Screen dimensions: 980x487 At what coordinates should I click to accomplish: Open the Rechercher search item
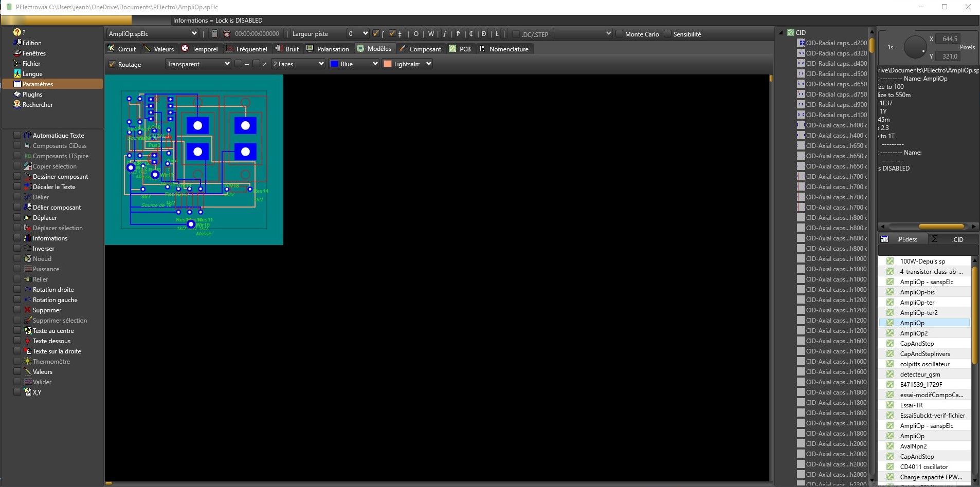click(38, 105)
